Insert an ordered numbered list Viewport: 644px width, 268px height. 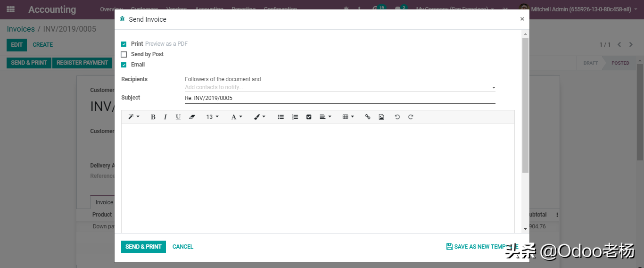click(295, 117)
